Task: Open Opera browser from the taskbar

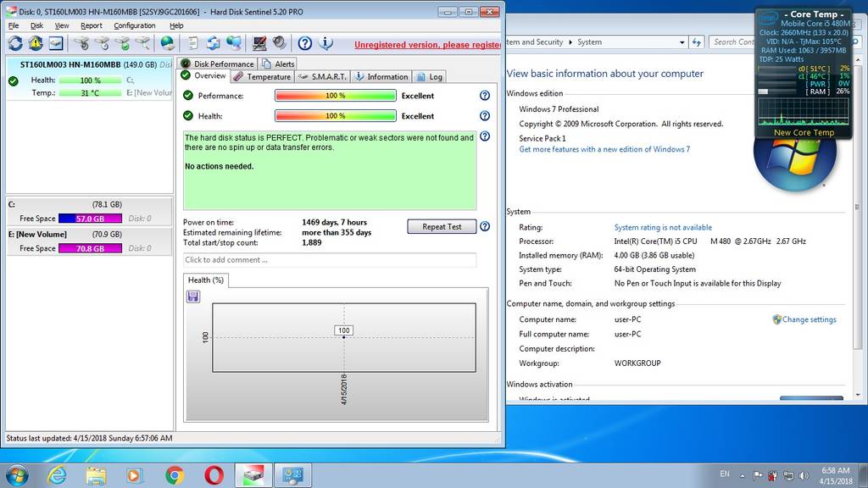Action: click(214, 475)
